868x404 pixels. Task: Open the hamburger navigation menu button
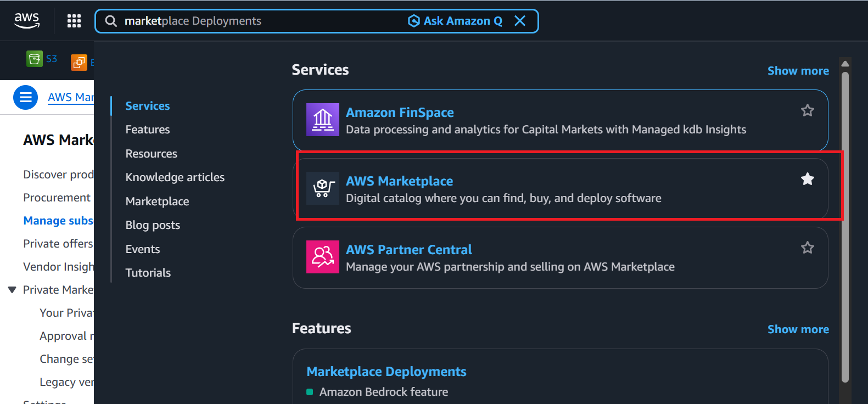25,97
